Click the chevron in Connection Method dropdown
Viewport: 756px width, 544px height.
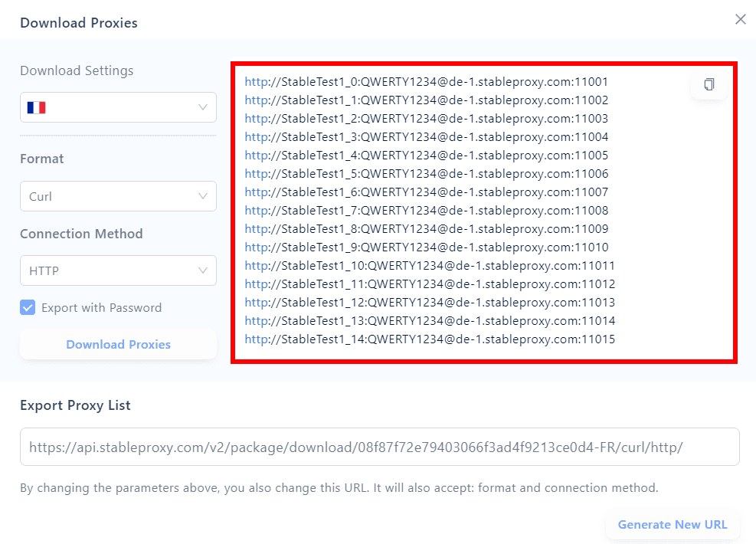[203, 270]
